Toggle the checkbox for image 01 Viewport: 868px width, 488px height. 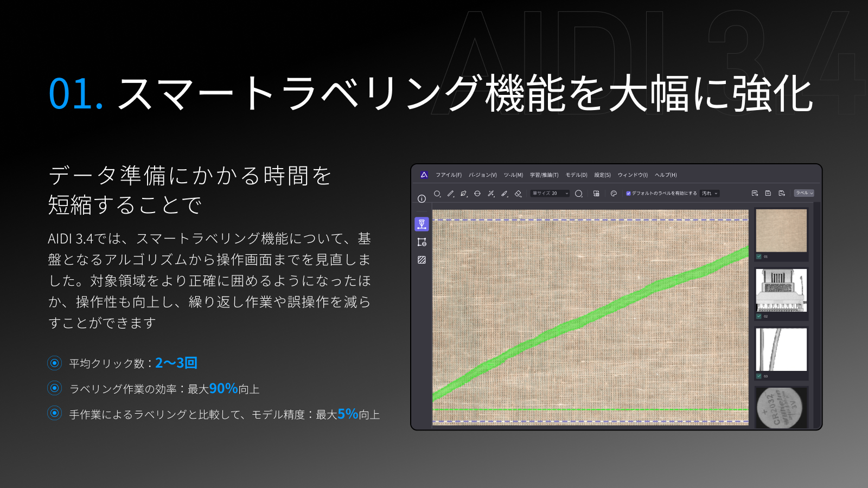759,256
